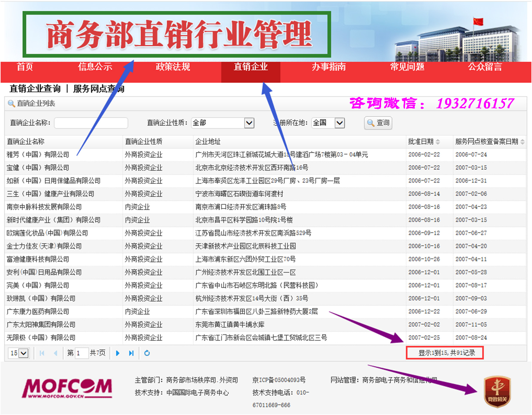This screenshot has height=415, width=532.
Task: Go to next page of results
Action: [x=117, y=353]
